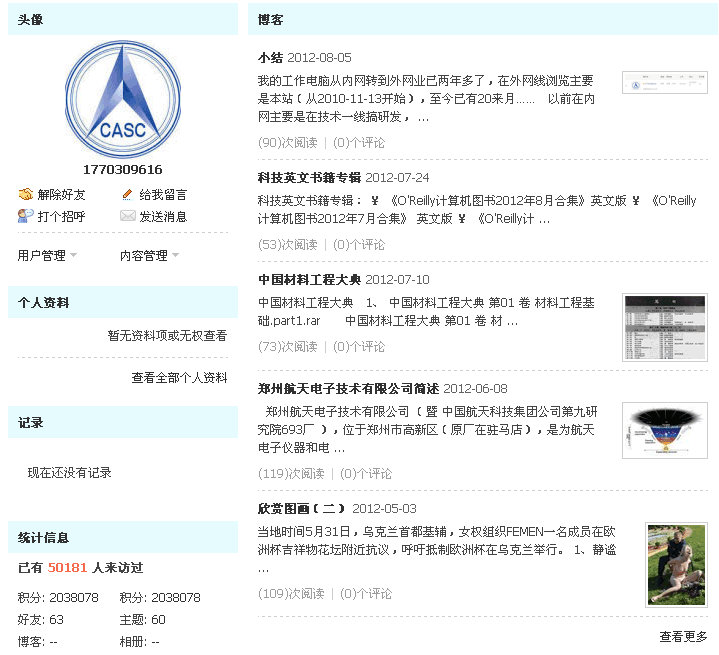The width and height of the screenshot is (719, 655).
Task: Expand the 内容管理 dropdown
Action: 149,255
